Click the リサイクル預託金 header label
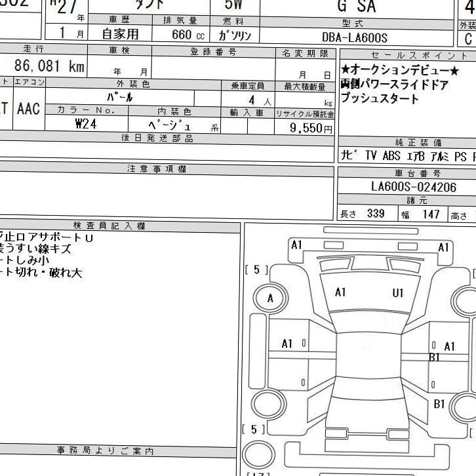This screenshot has width=476, height=476. 305,114
